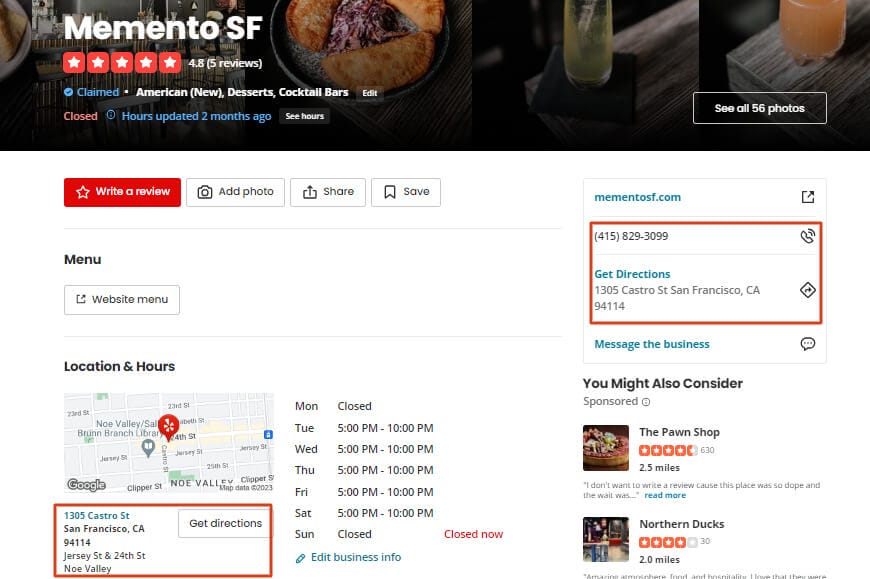Viewport: 870px width, 579px height.
Task: Click Sat hours 5:00 PM - 10:00 PM
Action: (385, 513)
